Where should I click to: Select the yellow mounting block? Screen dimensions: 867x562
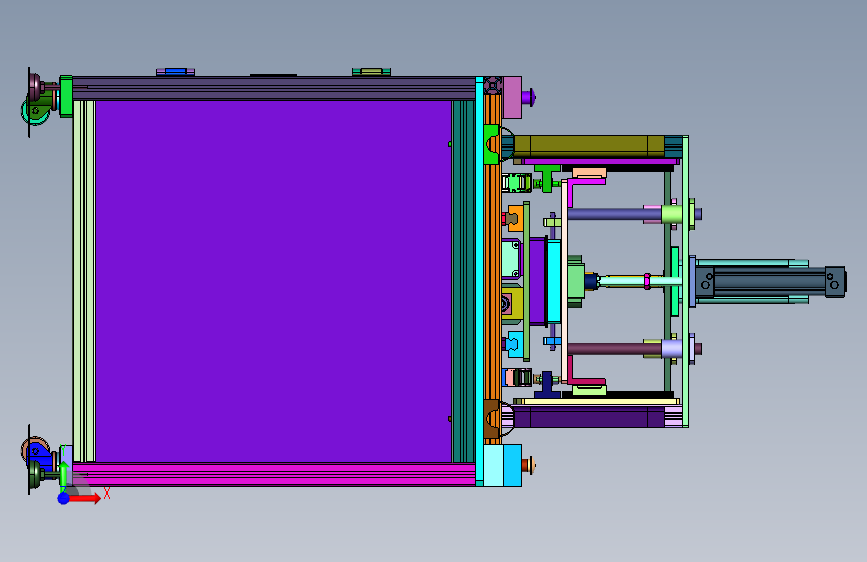(513, 304)
